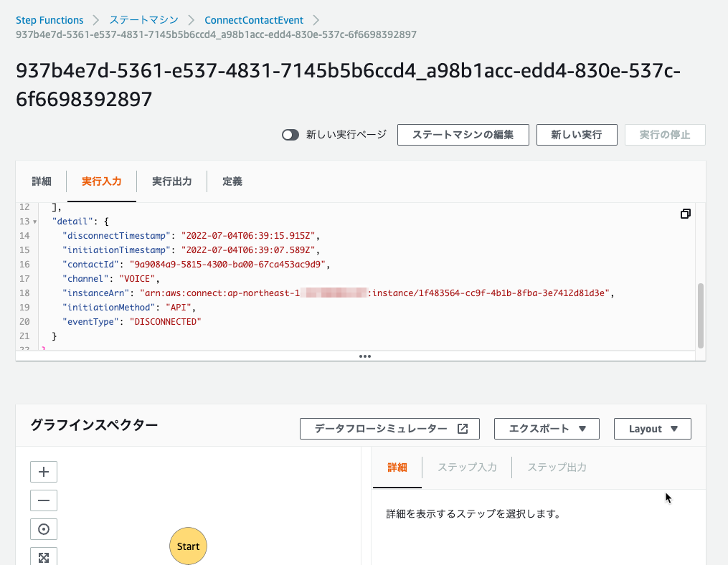Select the ステップ入力 tab
Screen dimensions: 728x565
467,467
